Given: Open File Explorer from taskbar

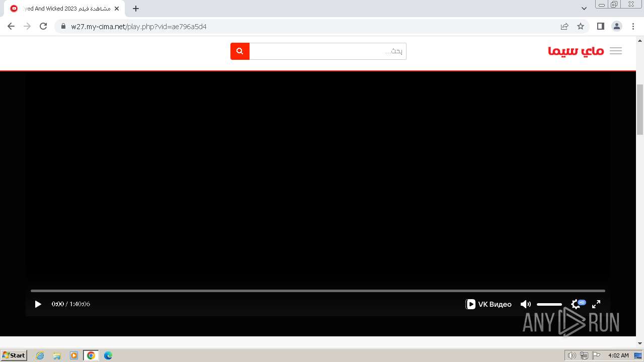Looking at the screenshot, I should point(57,355).
